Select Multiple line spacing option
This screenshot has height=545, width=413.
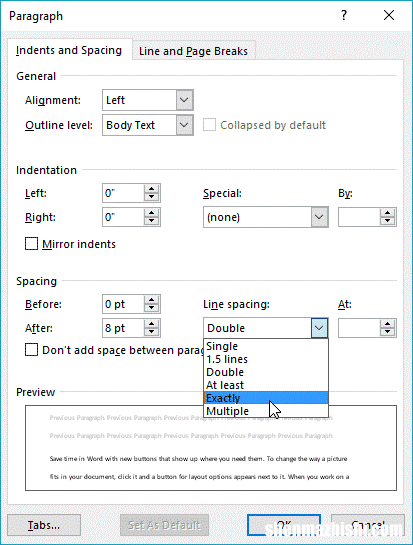tap(266, 411)
